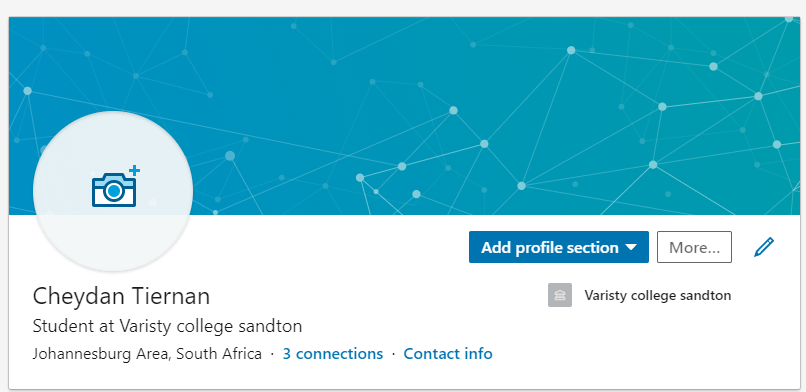Open the Add profile section menu
The image size is (806, 392).
coord(559,247)
